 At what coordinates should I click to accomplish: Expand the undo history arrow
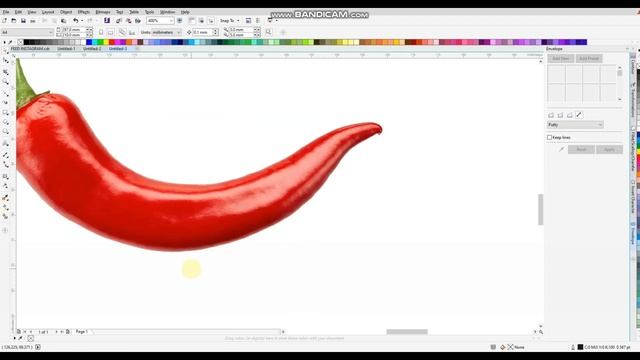point(82,20)
